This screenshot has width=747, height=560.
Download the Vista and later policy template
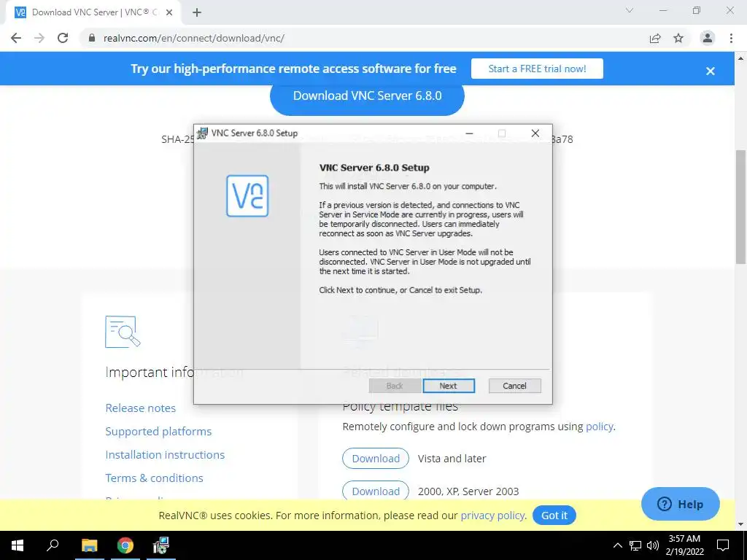(x=376, y=459)
